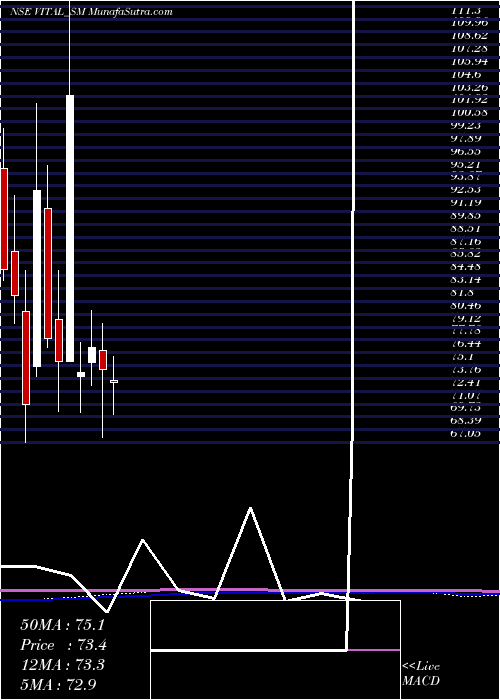Click the NSE VITAL_SM MunafaSutra.com chart title
This screenshot has width=500, height=700.
pos(91,12)
